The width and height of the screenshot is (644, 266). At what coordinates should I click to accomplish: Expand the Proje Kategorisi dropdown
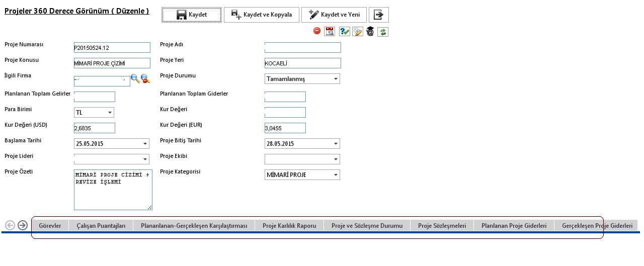[x=336, y=175]
